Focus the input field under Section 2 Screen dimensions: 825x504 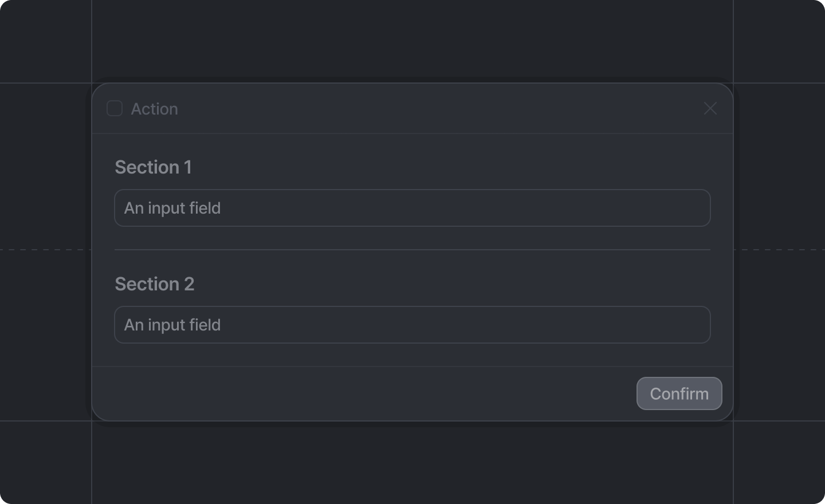tap(412, 325)
